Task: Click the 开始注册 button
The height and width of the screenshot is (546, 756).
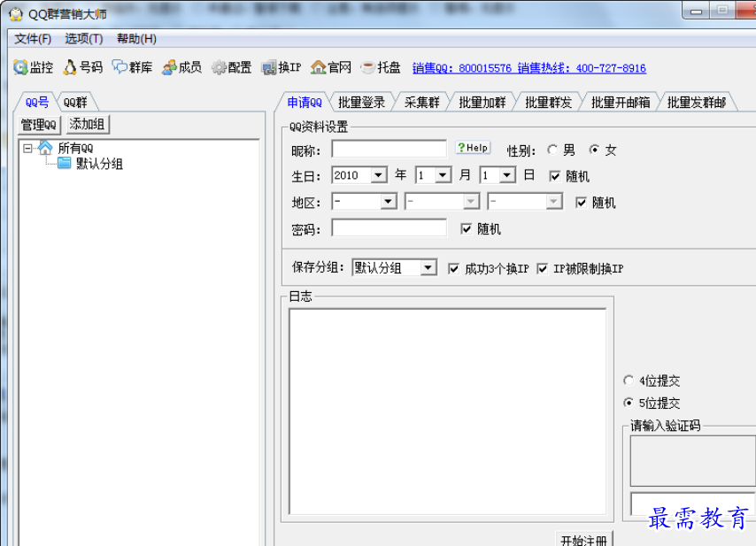Action: pyautogui.click(x=584, y=540)
